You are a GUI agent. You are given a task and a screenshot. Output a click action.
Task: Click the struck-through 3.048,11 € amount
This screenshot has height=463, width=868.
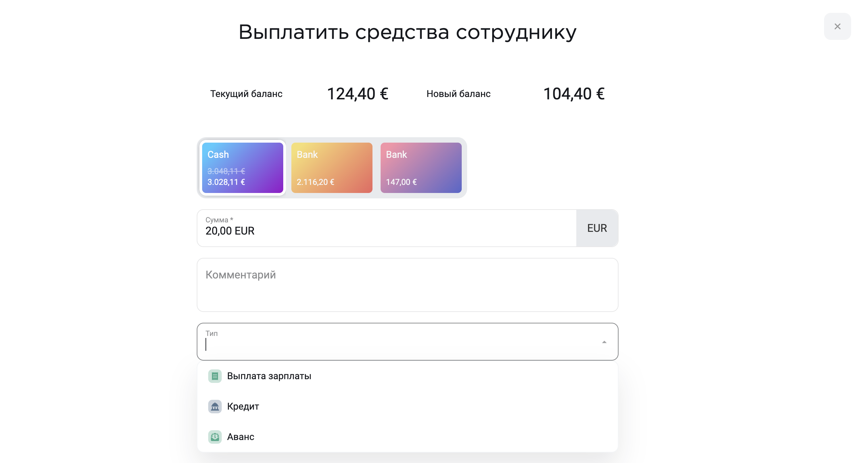click(226, 171)
